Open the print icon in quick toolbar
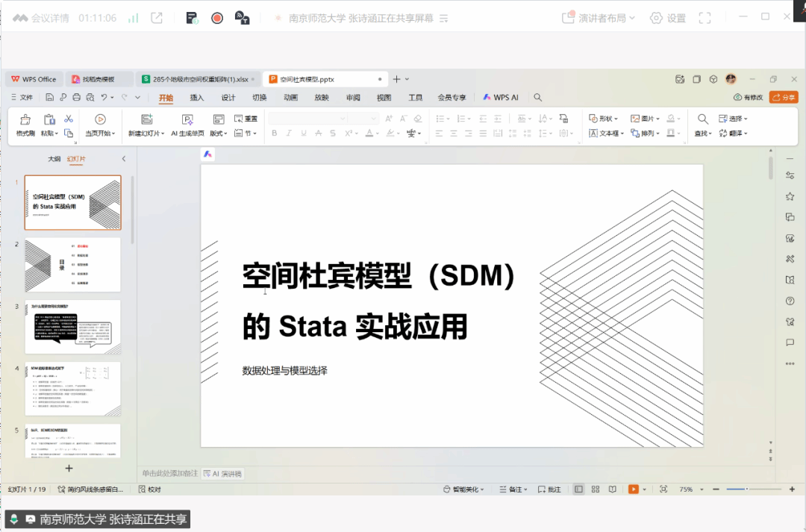 pyautogui.click(x=76, y=98)
